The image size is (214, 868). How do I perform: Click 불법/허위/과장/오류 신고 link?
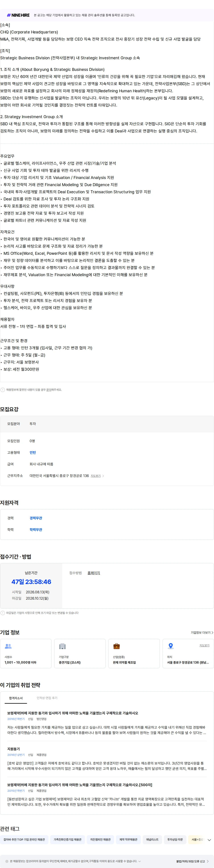click(192, 861)
